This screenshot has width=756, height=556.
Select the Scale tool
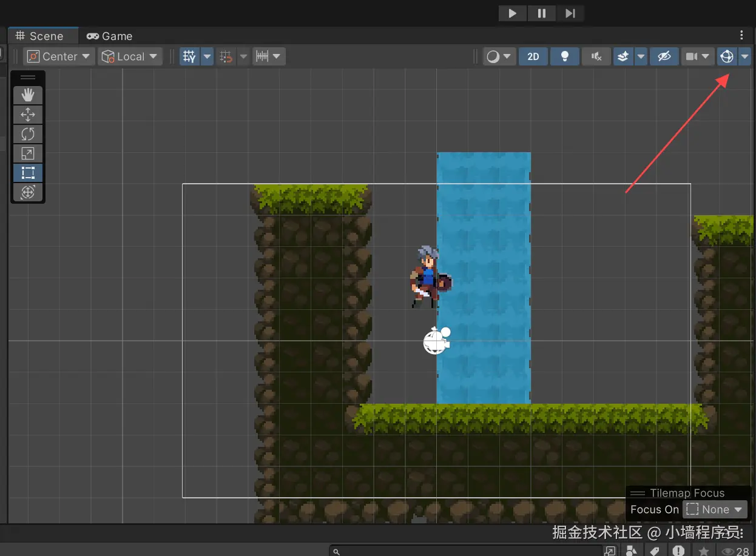click(28, 153)
